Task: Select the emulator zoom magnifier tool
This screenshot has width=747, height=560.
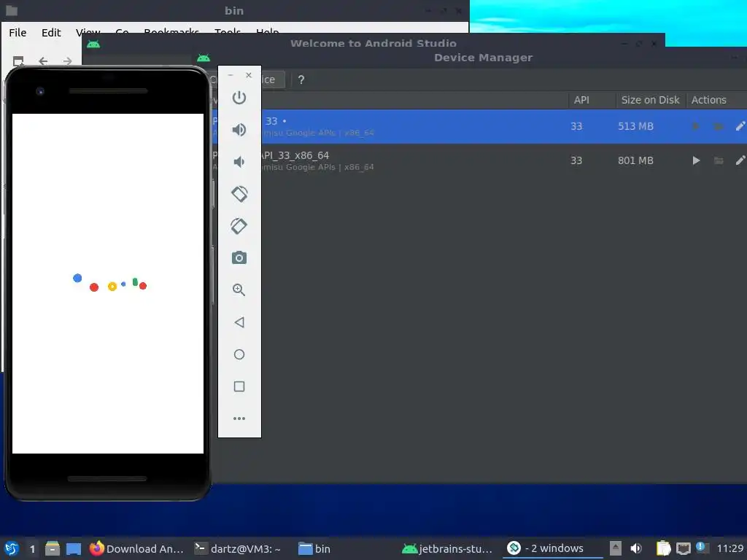Action: [239, 289]
